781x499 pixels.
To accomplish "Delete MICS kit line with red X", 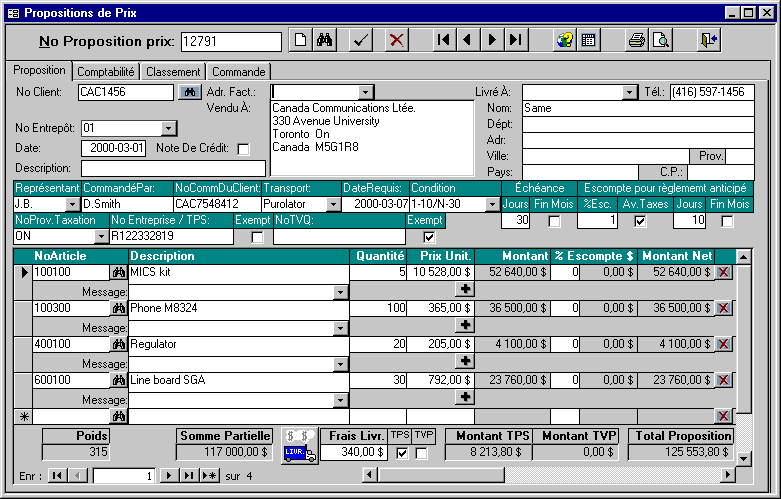I will 724,272.
